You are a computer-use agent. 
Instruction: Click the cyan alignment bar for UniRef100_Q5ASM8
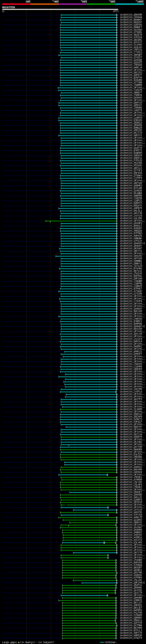point(89,15)
